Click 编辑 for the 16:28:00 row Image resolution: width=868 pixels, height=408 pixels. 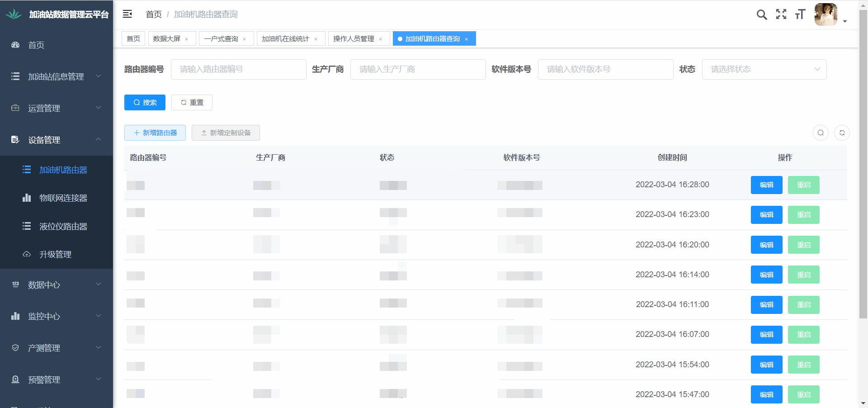click(x=766, y=185)
